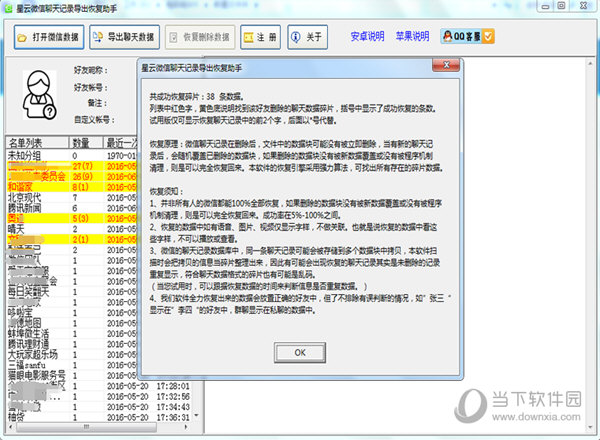
Task: Select the 晴天 row
Action: (73, 229)
